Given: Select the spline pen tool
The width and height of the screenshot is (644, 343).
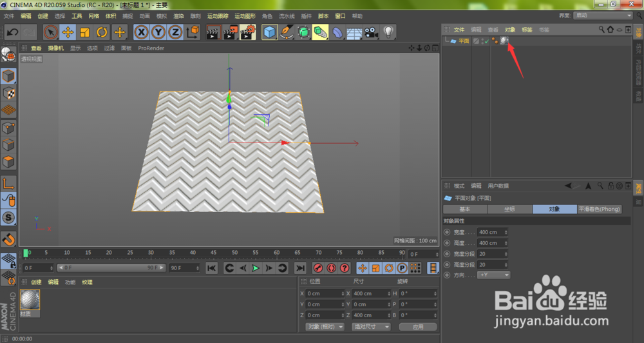Looking at the screenshot, I should click(287, 32).
